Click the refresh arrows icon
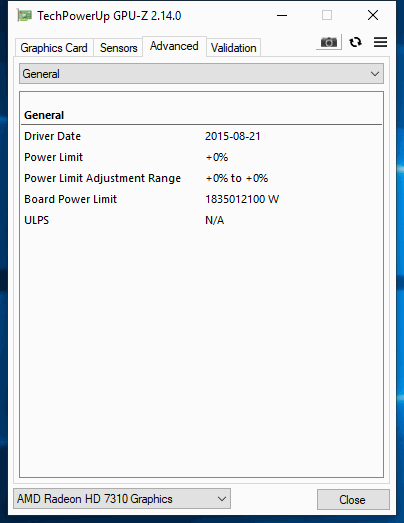Viewport: 404px width, 523px height. 355,42
